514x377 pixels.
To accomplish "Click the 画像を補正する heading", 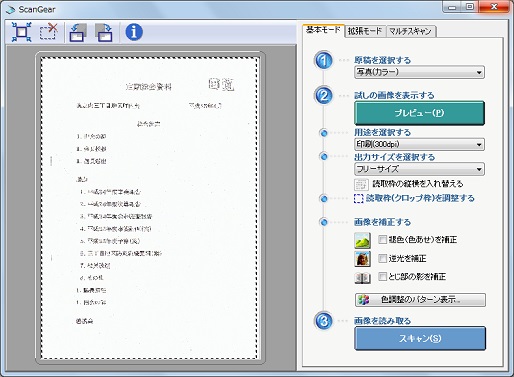I will (382, 222).
